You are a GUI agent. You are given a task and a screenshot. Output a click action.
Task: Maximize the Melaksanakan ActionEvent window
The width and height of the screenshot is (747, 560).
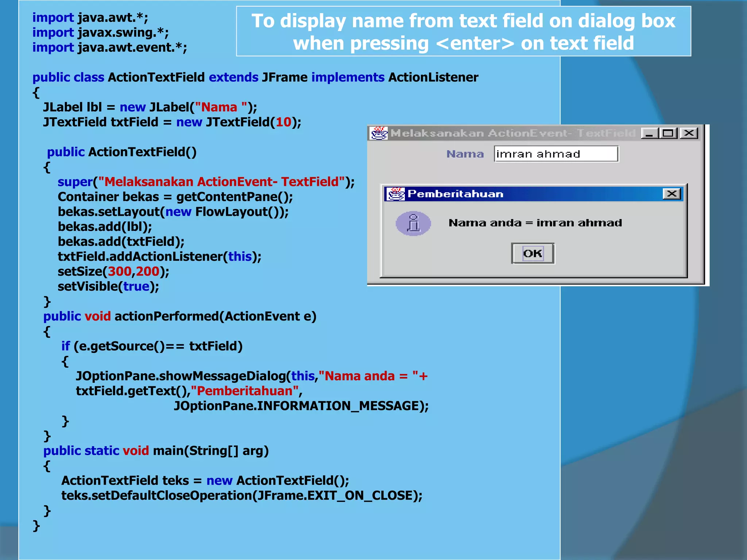[668, 133]
